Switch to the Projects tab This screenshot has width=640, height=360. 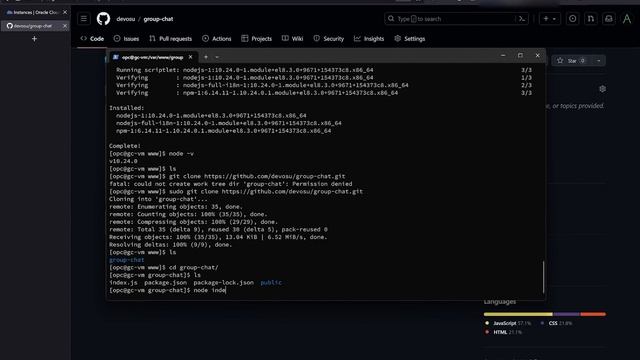pyautogui.click(x=257, y=39)
